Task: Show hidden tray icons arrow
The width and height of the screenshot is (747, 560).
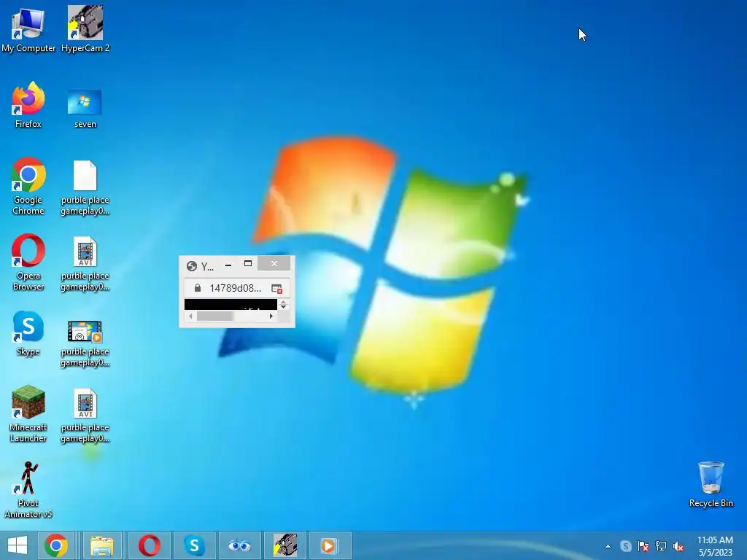Action: click(x=608, y=546)
